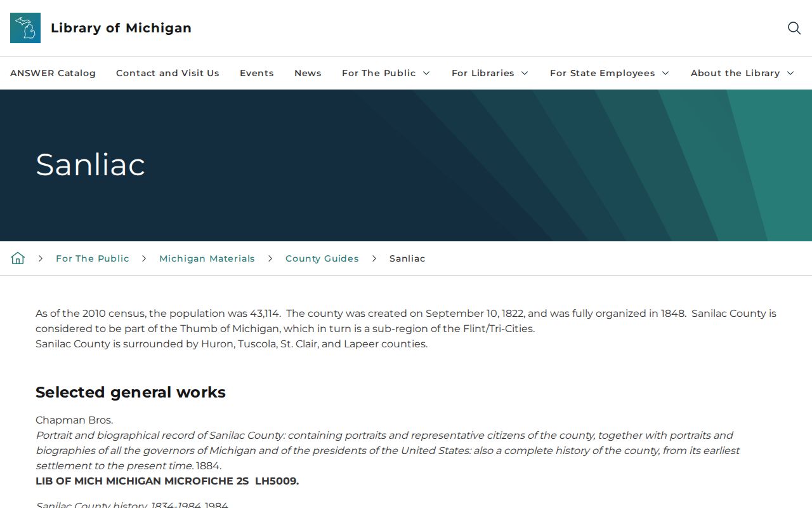Go to home via breadcrumb house icon
Image resolution: width=812 pixels, height=508 pixels.
pyautogui.click(x=18, y=258)
